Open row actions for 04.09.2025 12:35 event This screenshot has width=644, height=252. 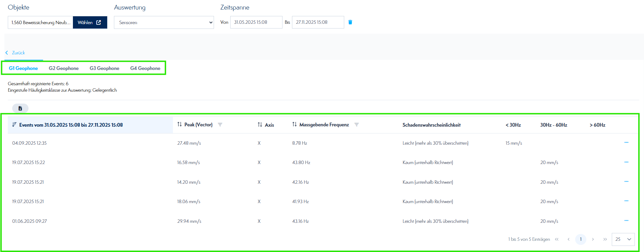tap(626, 143)
